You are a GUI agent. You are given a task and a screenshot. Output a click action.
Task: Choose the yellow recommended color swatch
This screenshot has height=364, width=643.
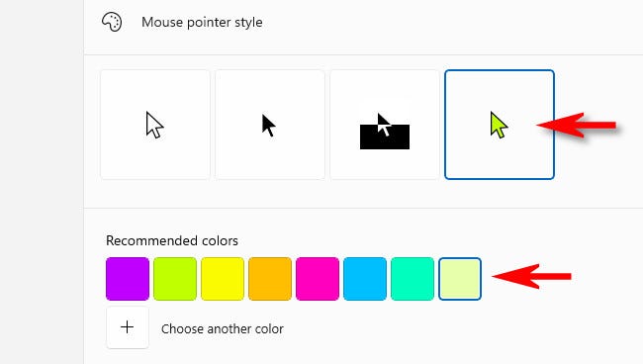[223, 279]
